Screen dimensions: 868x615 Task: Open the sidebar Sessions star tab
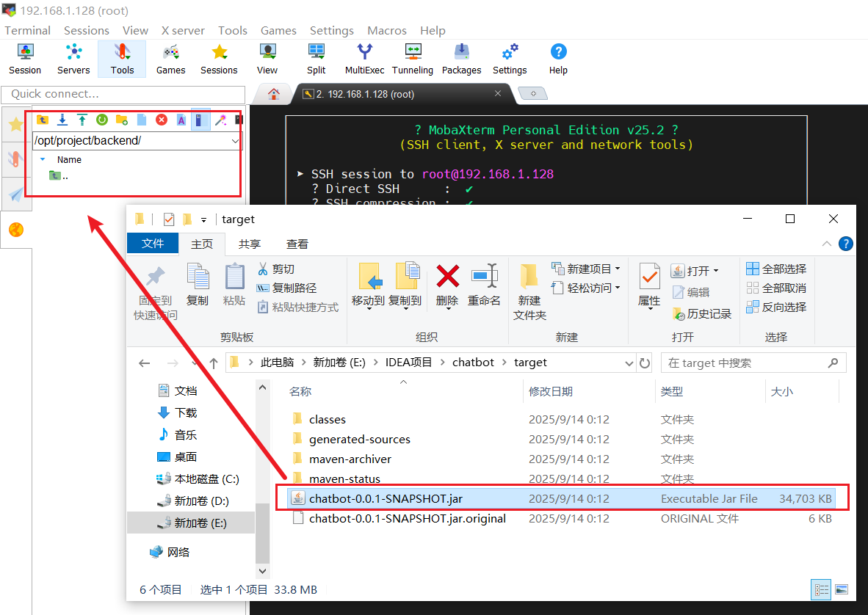[x=16, y=125]
